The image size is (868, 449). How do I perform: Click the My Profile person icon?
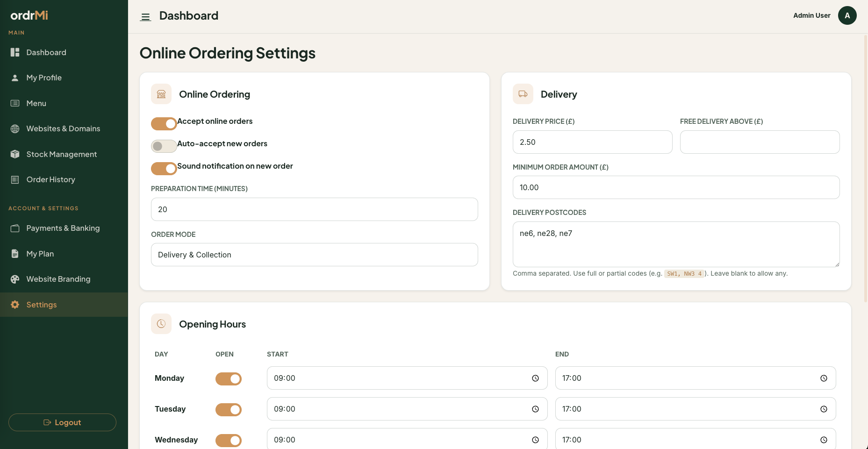(15, 78)
